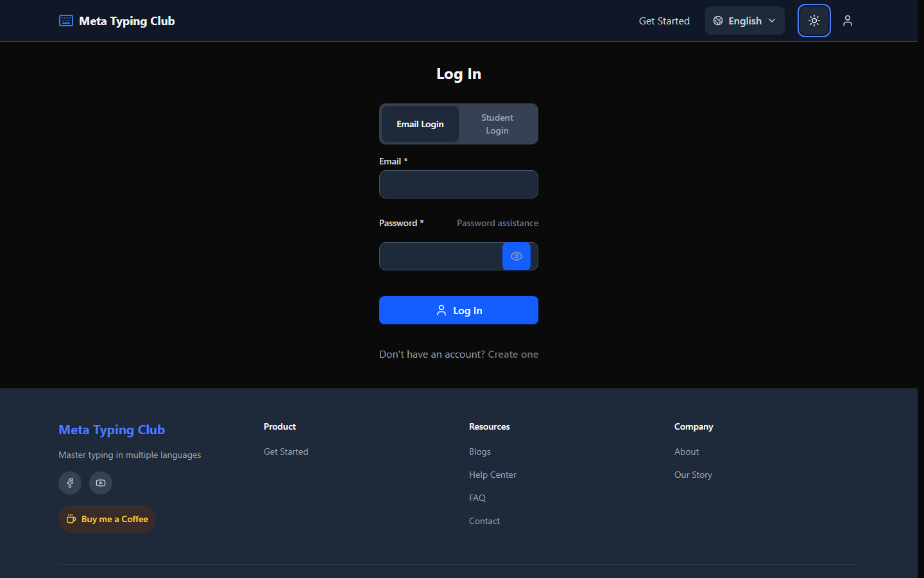Click the blue Meta Typing Club footer title

[112, 430]
